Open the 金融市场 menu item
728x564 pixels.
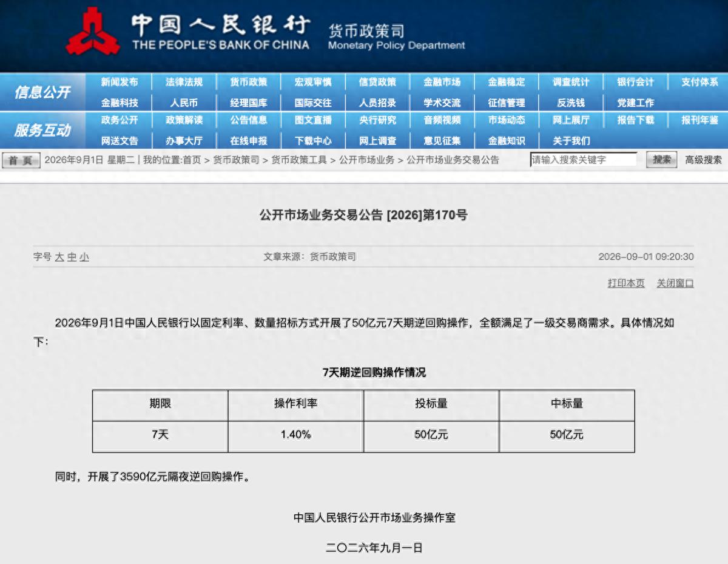click(x=442, y=82)
